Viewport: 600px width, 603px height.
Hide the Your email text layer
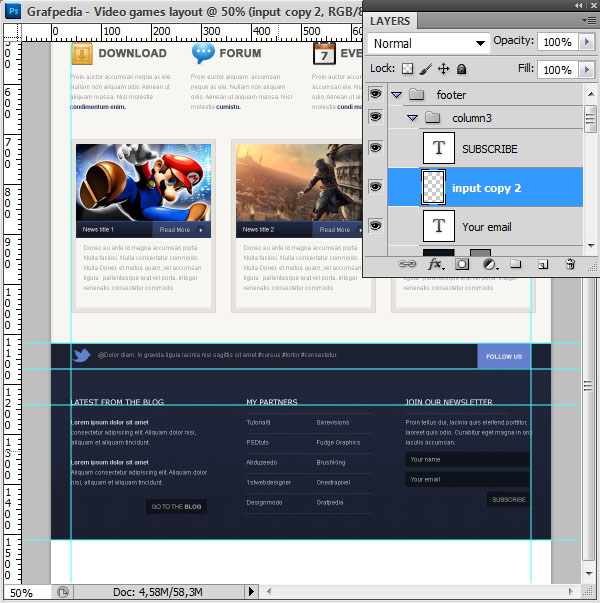tap(375, 225)
